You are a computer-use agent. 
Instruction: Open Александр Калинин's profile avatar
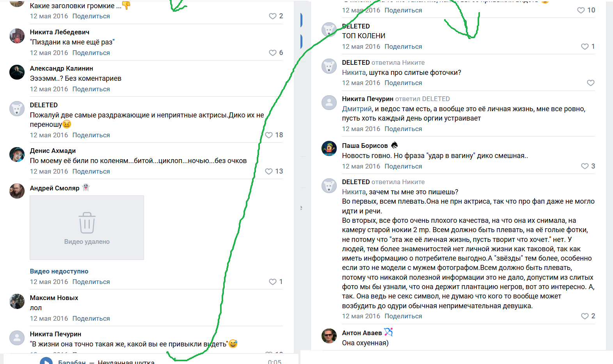[17, 72]
